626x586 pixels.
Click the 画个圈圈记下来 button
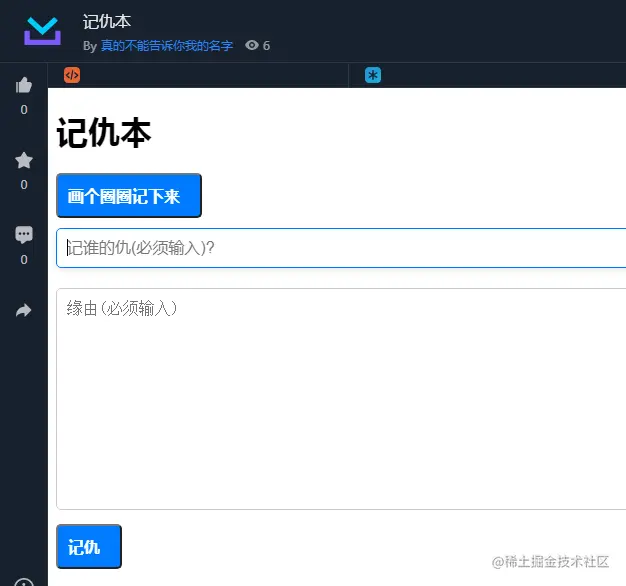pos(129,196)
